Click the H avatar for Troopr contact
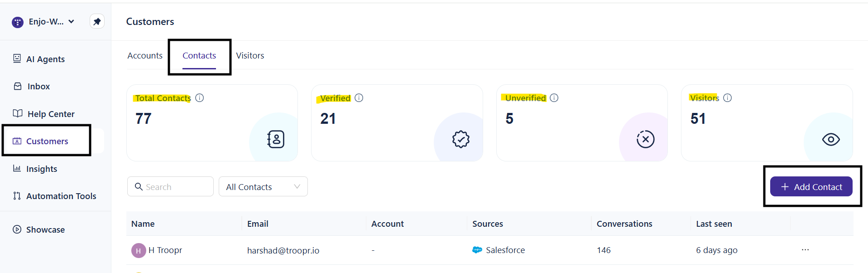 [x=139, y=250]
